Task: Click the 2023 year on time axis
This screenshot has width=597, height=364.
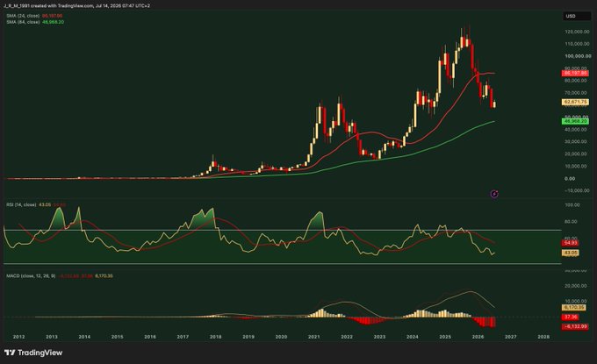Action: click(x=379, y=337)
